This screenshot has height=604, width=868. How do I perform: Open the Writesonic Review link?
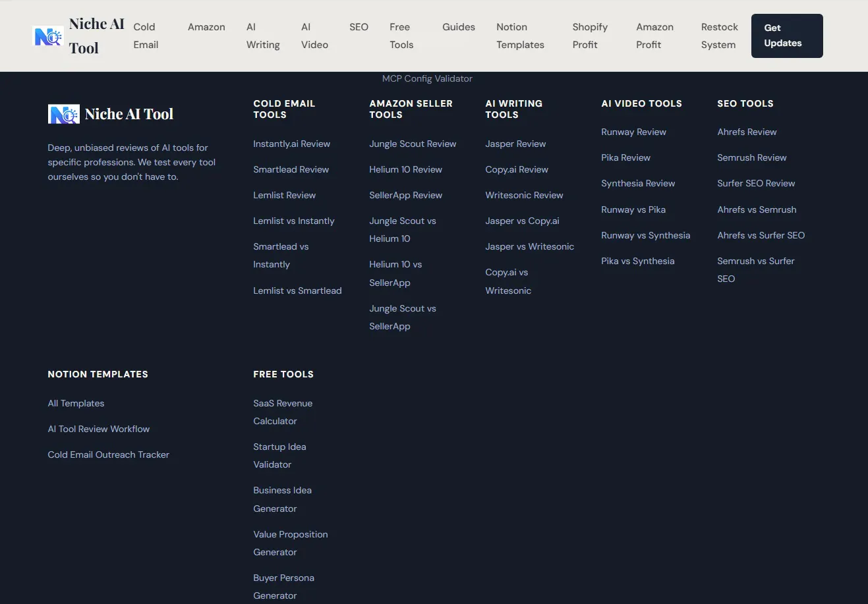[x=524, y=195]
